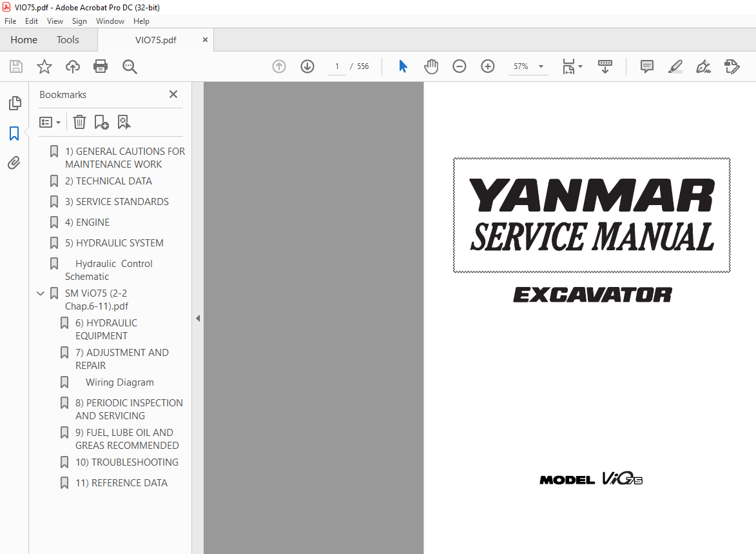Screen dimensions: 756x554
Task: Open the Help menu
Action: 141,21
